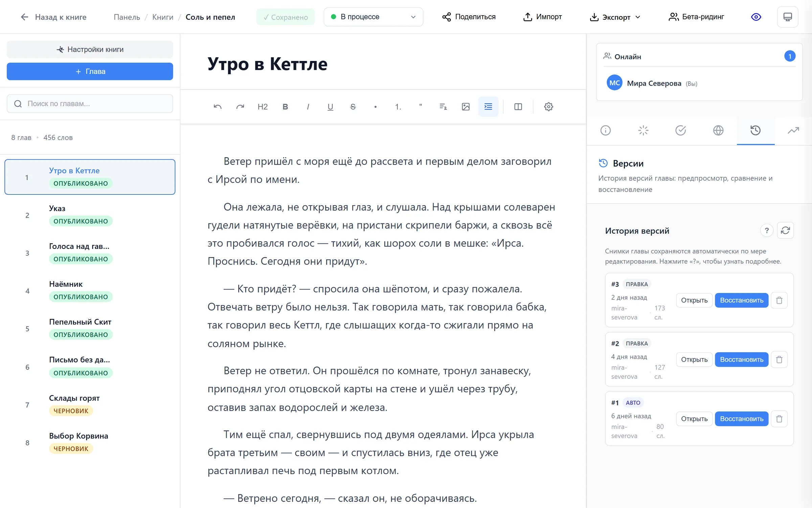Open the Книги breadcrumb link

(x=163, y=17)
